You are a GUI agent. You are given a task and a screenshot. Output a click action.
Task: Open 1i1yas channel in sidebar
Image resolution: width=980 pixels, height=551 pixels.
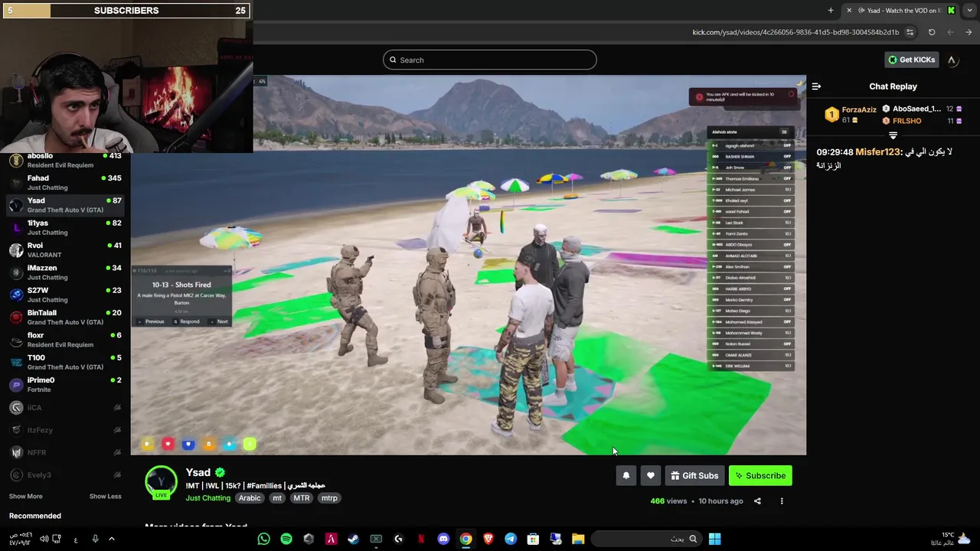coord(65,227)
